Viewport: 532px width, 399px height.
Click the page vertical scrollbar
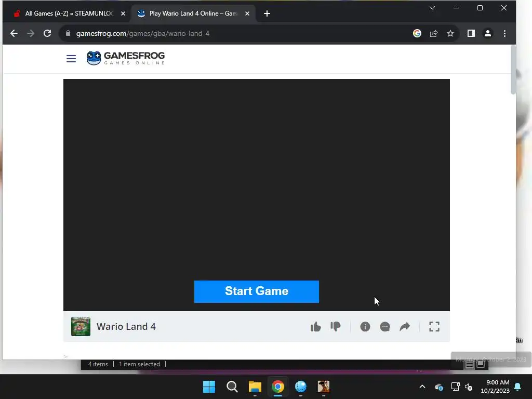pyautogui.click(x=513, y=70)
